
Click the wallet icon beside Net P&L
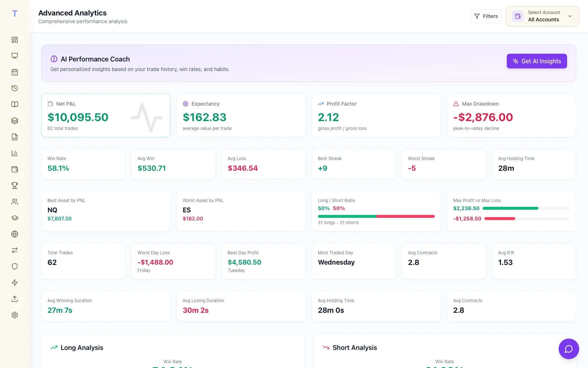[50, 104]
